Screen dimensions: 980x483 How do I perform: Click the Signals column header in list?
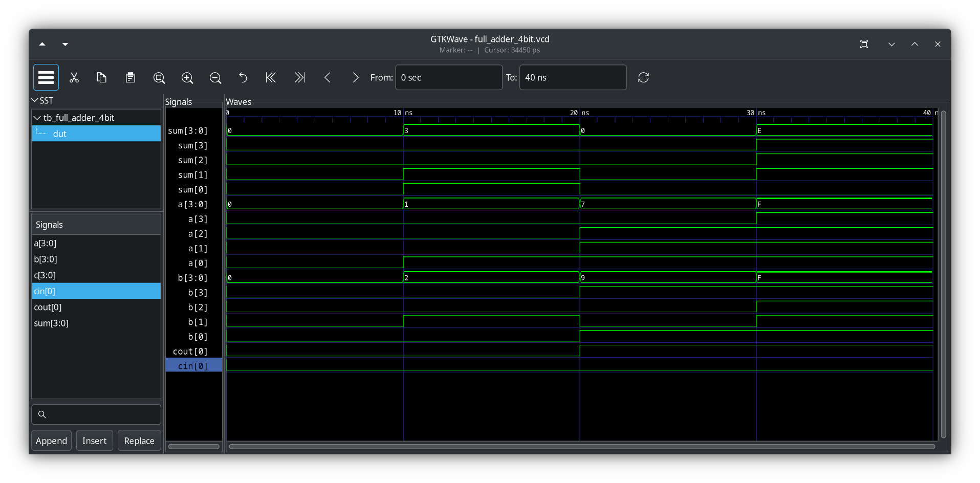tap(96, 225)
